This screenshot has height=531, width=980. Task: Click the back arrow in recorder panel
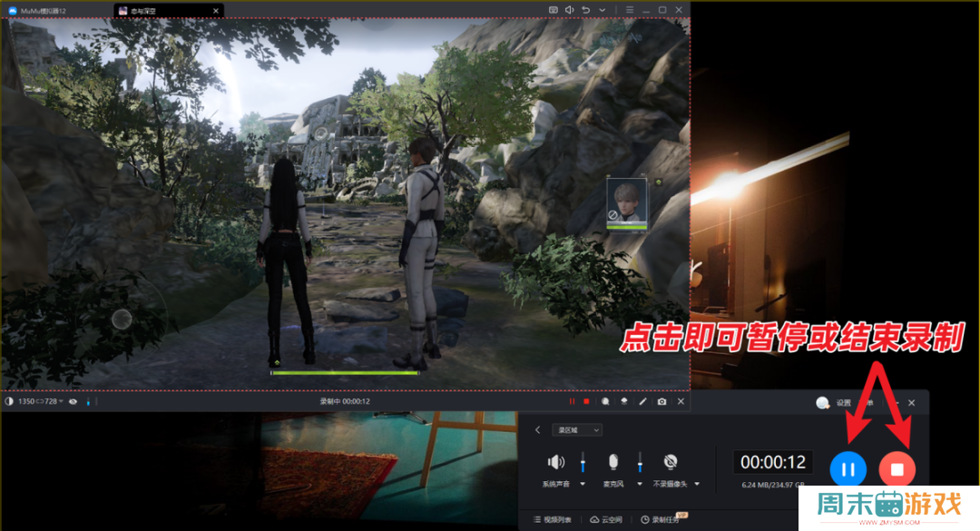pyautogui.click(x=537, y=429)
